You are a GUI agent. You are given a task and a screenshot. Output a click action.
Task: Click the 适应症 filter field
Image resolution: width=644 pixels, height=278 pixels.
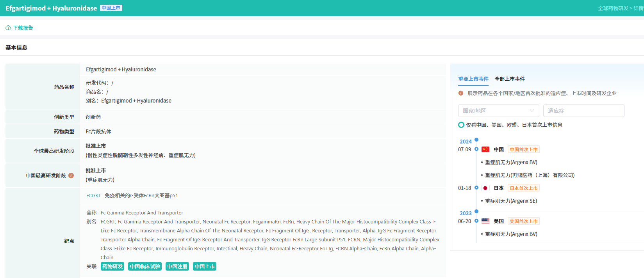tap(583, 111)
